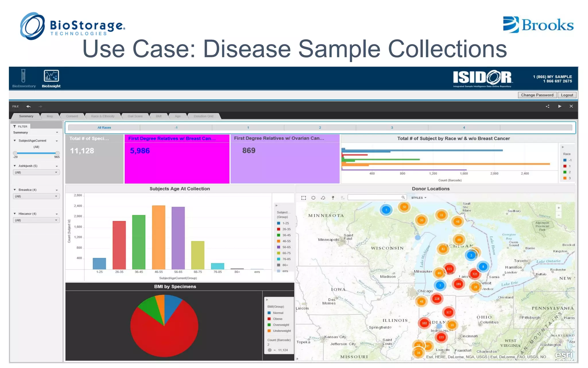Click the 68 orange map cluster
The image size is (588, 368).
click(x=459, y=240)
